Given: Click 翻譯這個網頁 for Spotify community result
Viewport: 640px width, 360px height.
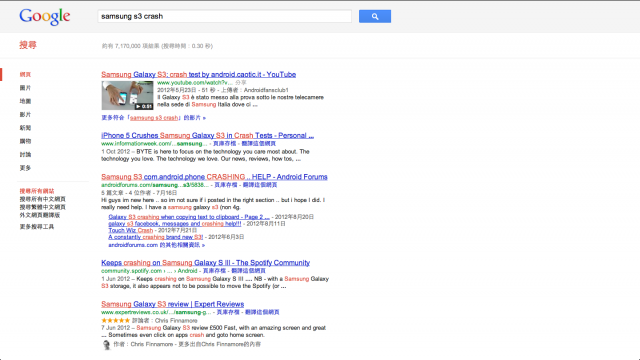Looking at the screenshot, I should pyautogui.click(x=248, y=271).
